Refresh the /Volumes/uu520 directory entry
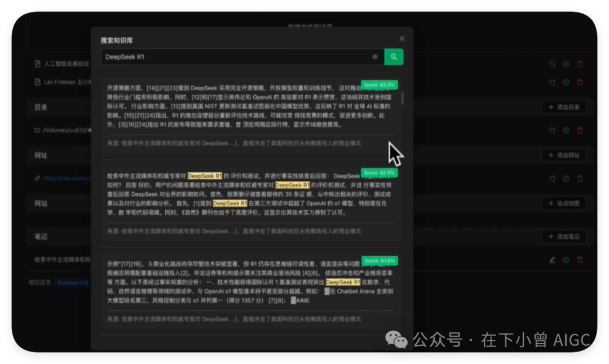 click(552, 130)
